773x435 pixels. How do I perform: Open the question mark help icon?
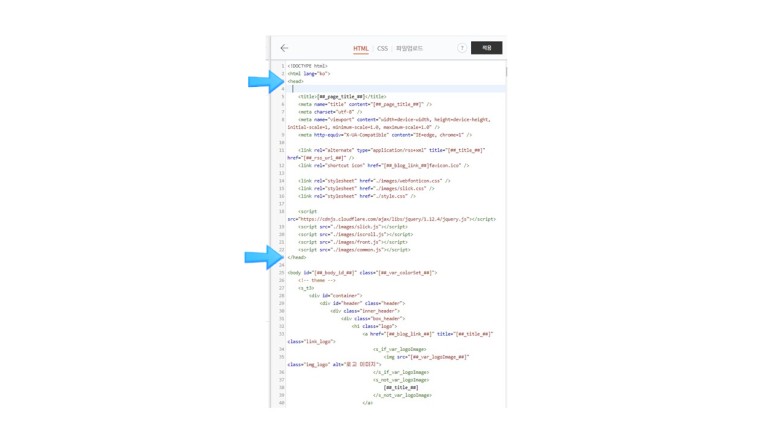tap(462, 48)
